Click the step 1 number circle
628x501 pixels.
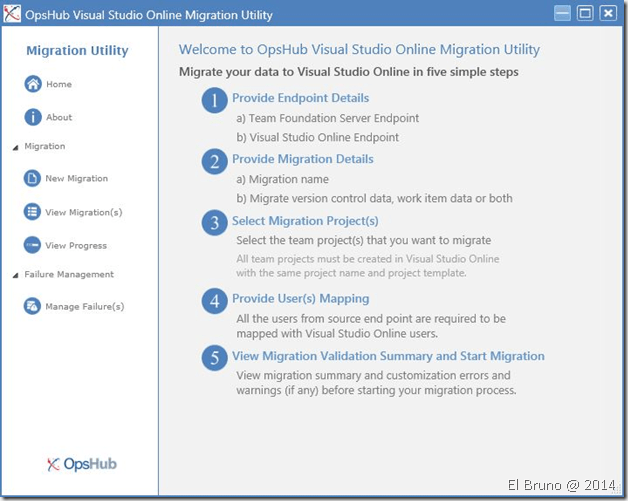pos(214,101)
